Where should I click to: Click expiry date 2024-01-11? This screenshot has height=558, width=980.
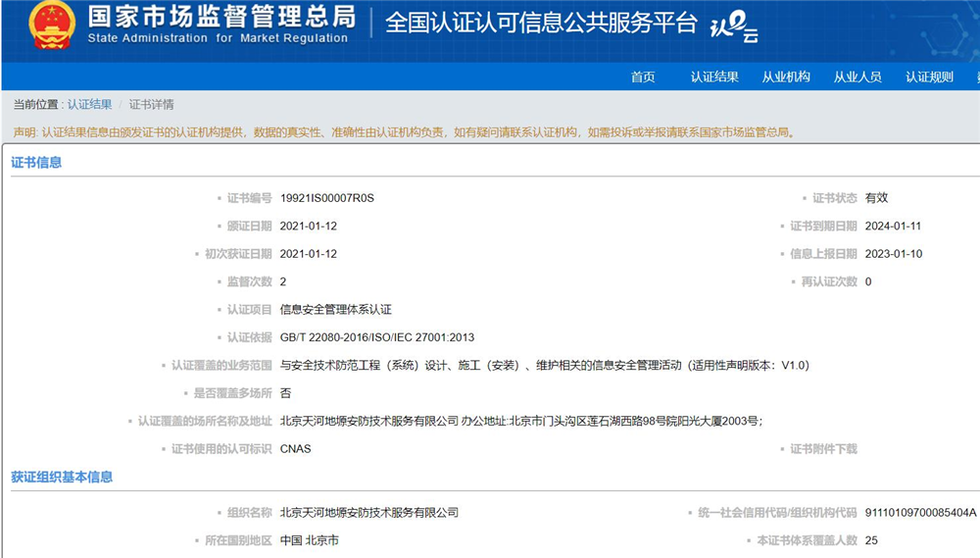click(x=893, y=226)
